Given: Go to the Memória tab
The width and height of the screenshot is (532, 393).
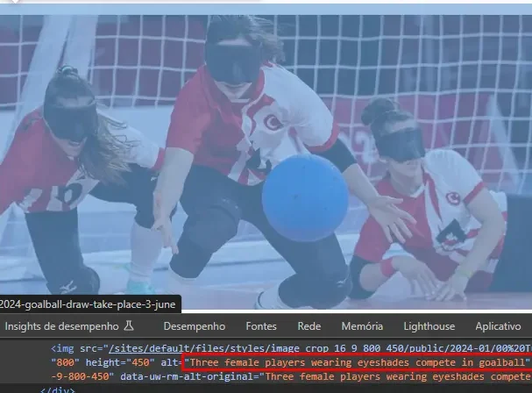Looking at the screenshot, I should click(362, 326).
